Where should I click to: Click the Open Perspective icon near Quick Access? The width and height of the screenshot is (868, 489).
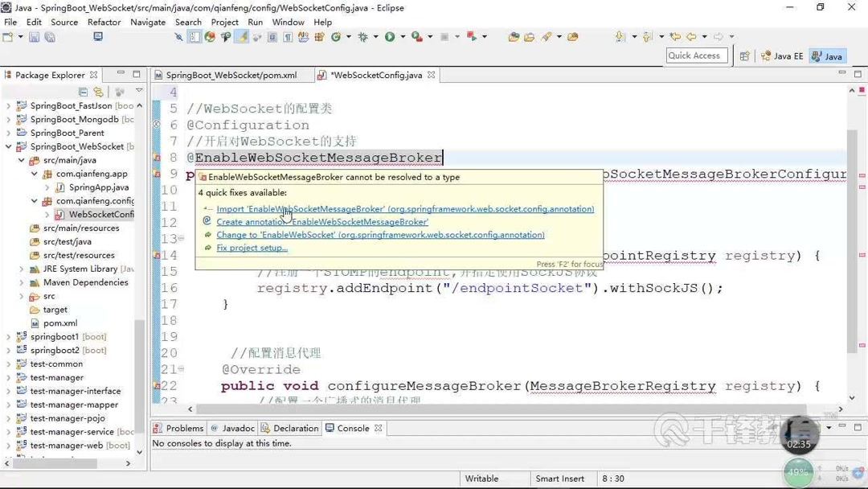[745, 55]
